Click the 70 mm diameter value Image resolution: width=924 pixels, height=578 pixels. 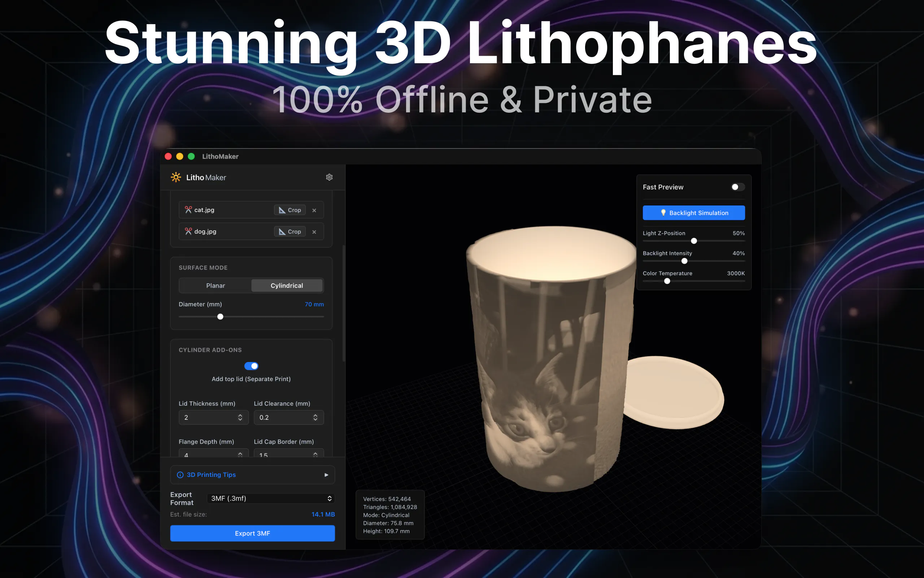pyautogui.click(x=314, y=304)
